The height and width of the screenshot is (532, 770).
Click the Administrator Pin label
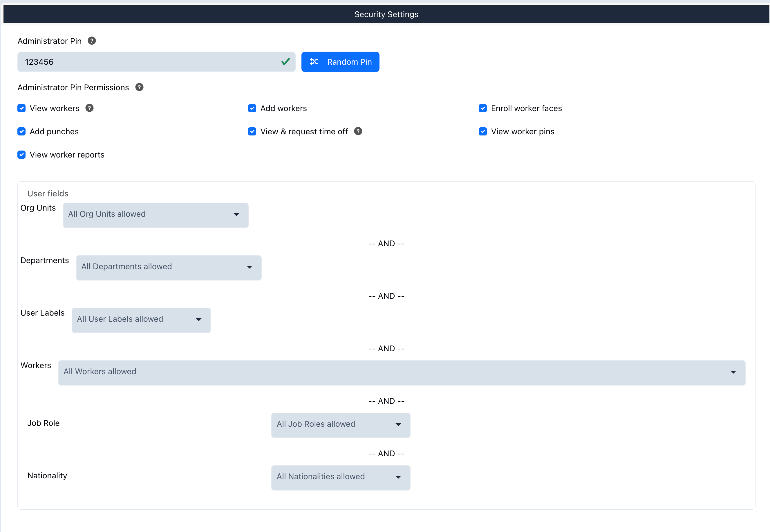(50, 41)
